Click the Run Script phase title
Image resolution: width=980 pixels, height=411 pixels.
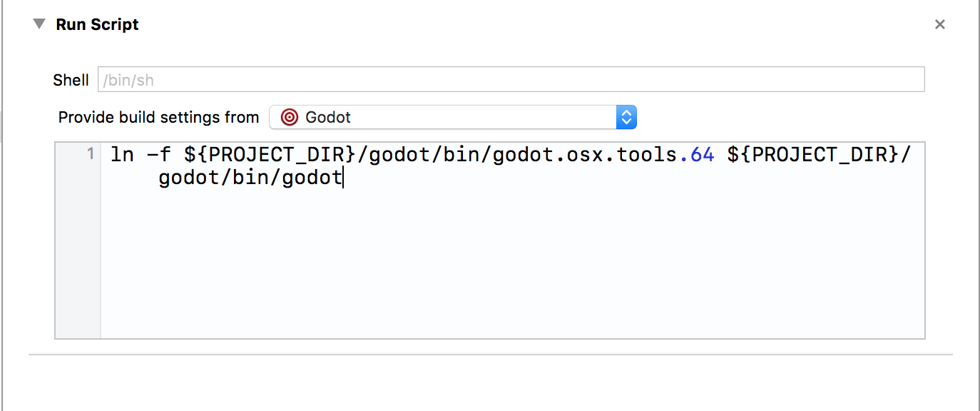point(97,24)
